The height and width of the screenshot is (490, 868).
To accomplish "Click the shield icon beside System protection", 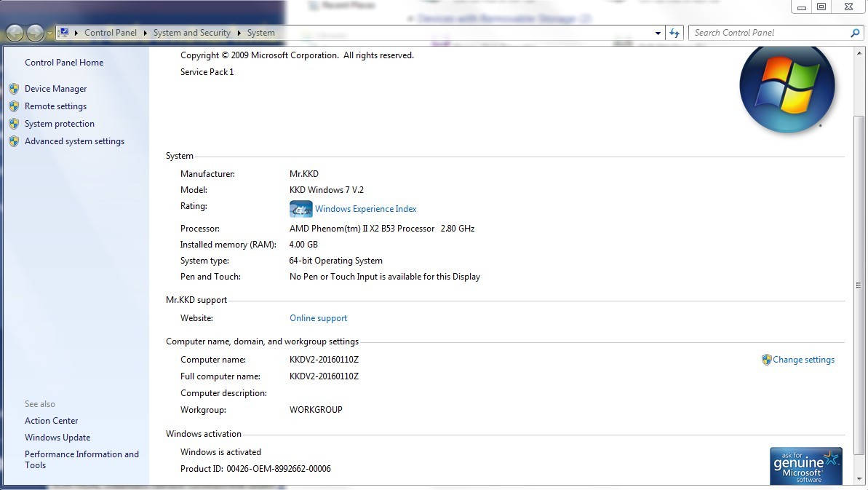I will tap(15, 124).
